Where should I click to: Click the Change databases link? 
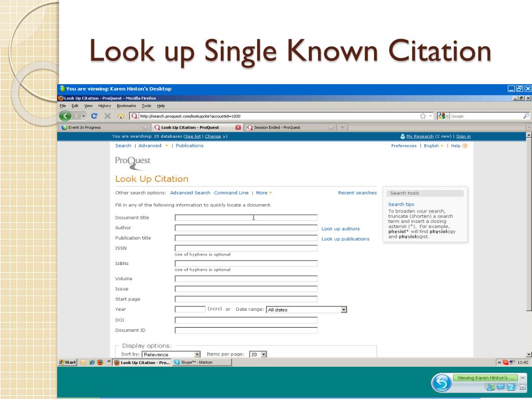(212, 137)
